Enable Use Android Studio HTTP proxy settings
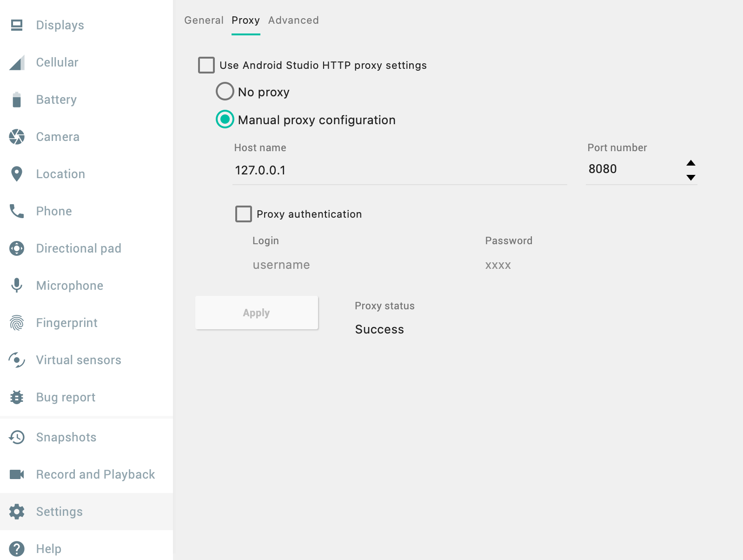This screenshot has height=560, width=743. [x=206, y=65]
